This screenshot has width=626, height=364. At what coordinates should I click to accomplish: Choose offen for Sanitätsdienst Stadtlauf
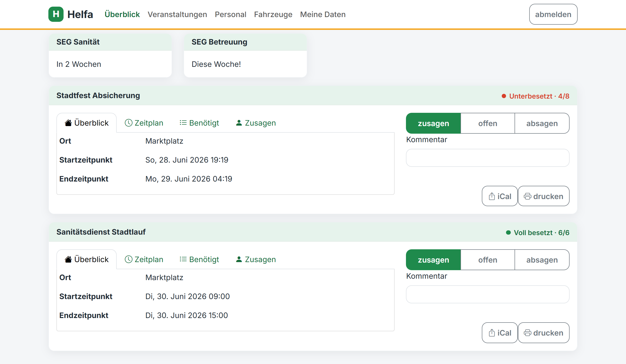[488, 260]
